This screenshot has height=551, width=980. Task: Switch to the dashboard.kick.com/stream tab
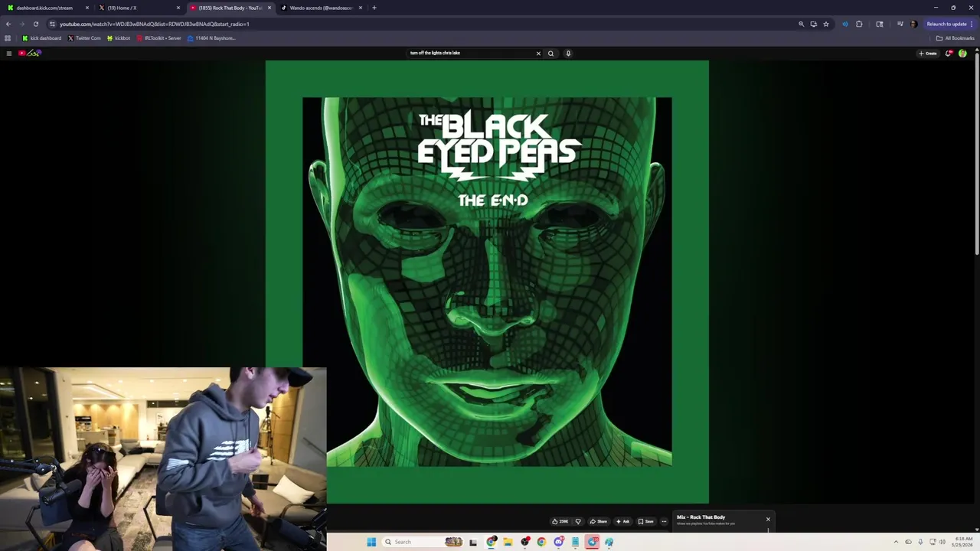[46, 8]
